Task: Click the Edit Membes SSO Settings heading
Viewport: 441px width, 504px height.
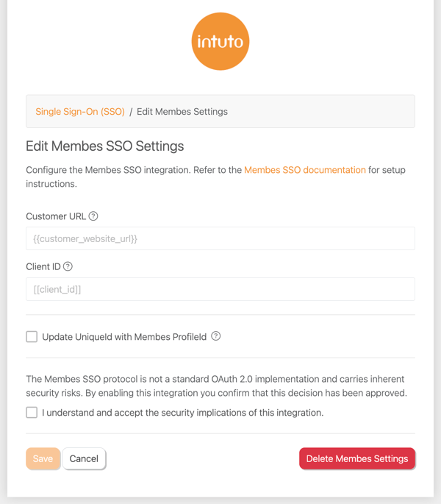Action: coord(104,146)
